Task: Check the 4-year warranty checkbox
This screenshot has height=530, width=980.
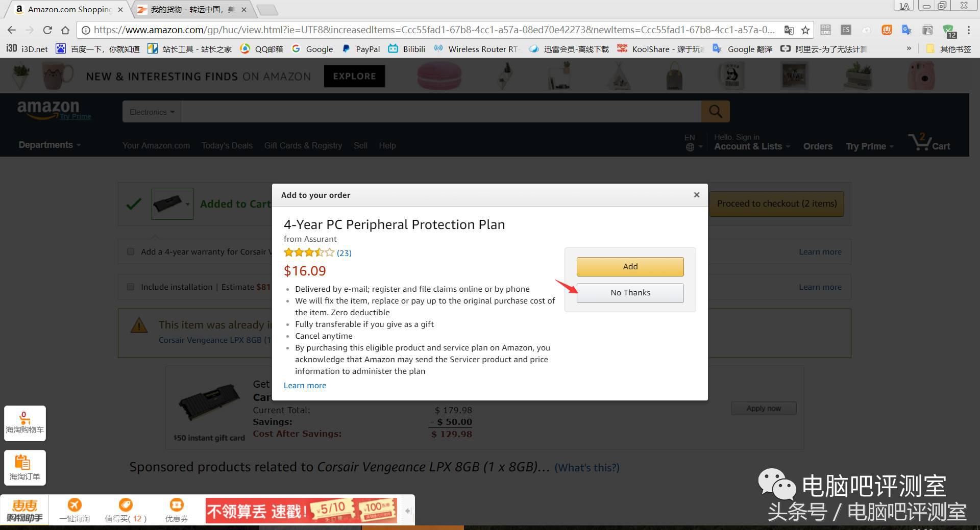Action: click(x=131, y=251)
